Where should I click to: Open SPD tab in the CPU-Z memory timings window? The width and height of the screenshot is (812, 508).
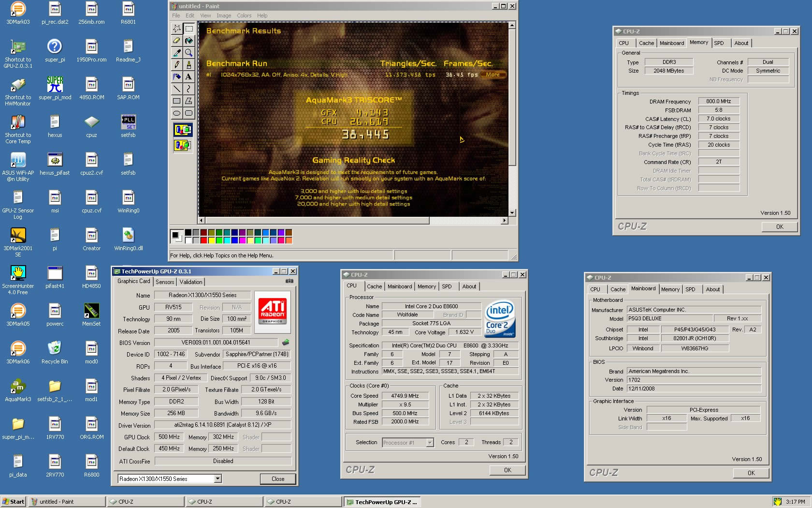719,43
